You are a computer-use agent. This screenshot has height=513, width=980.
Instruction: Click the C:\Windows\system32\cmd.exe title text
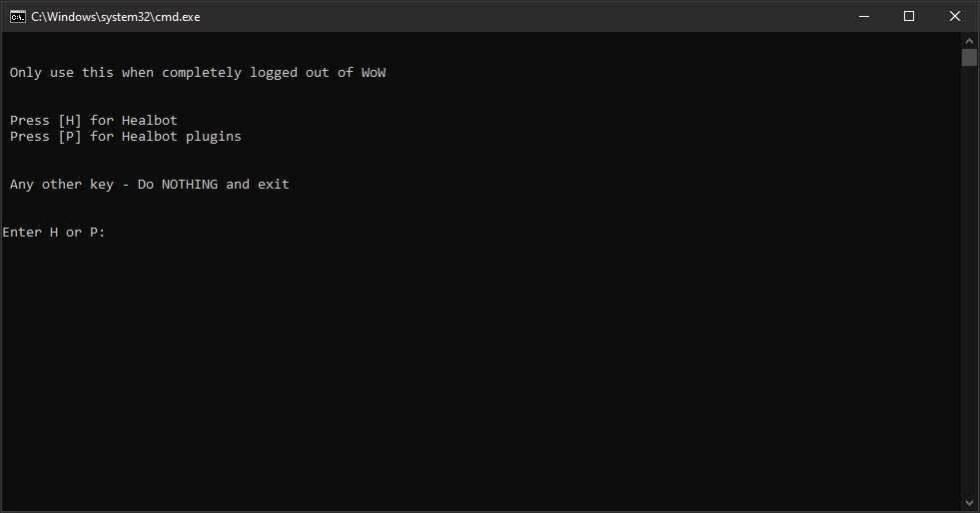(x=115, y=17)
